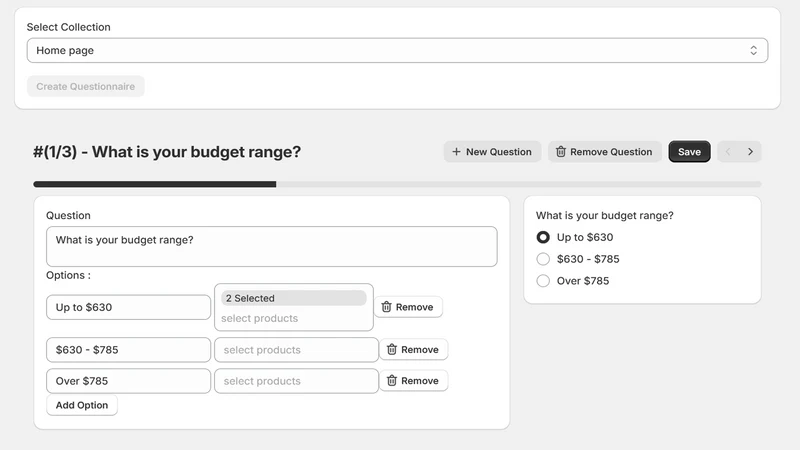Save the questionnaire
Image resolution: width=800 pixels, height=450 pixels.
[x=689, y=152]
